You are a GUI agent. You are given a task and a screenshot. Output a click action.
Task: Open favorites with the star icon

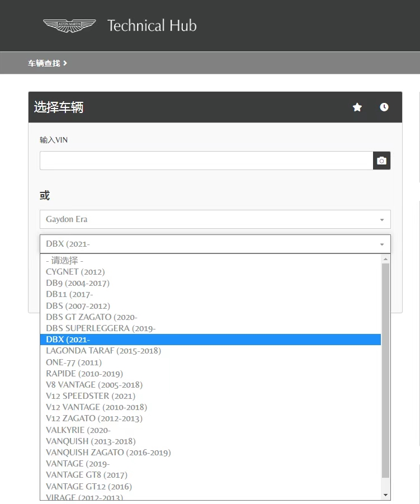coord(357,107)
